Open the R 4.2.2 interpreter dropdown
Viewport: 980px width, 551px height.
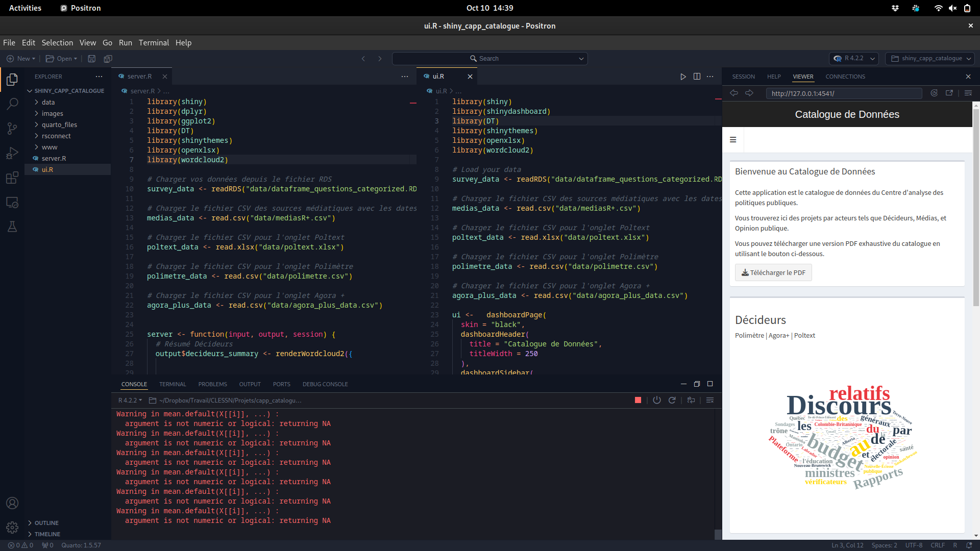(854, 59)
